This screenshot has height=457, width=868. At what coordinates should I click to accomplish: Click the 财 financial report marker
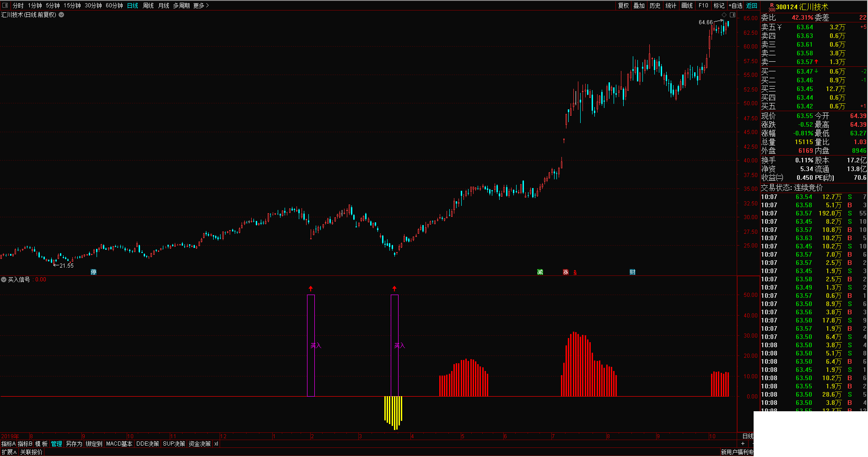632,272
